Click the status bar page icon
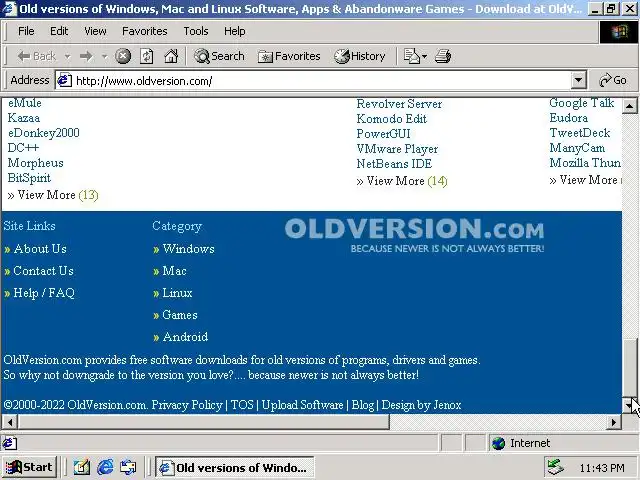 9,443
